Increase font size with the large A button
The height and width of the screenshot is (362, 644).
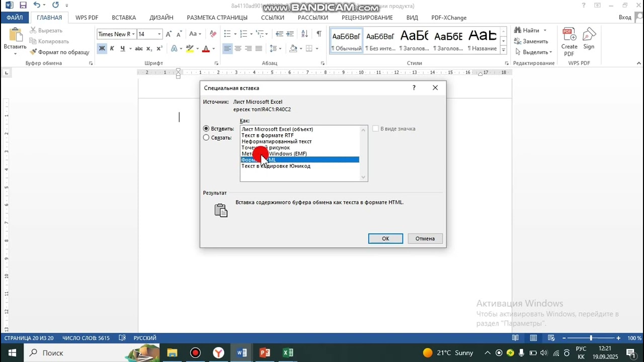point(169,34)
